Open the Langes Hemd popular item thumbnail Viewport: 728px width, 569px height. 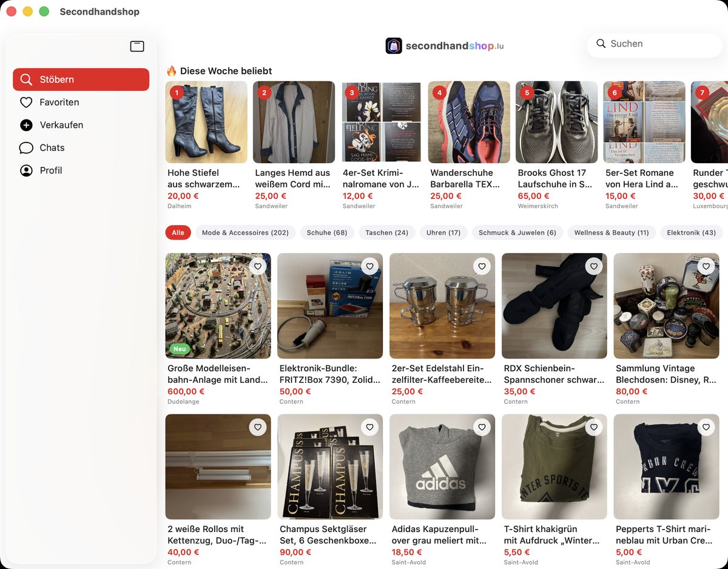[x=294, y=123]
